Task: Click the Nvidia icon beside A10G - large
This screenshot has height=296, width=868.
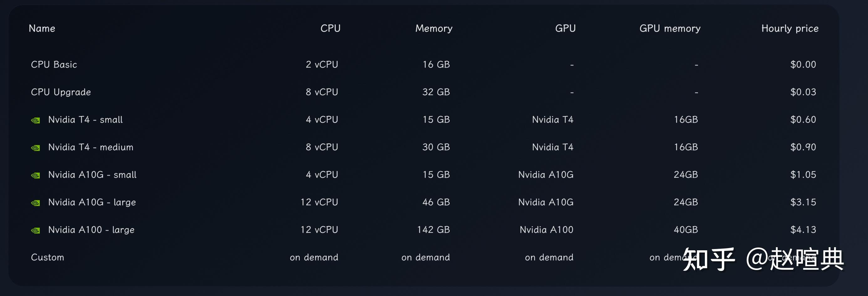Action: [x=35, y=203]
